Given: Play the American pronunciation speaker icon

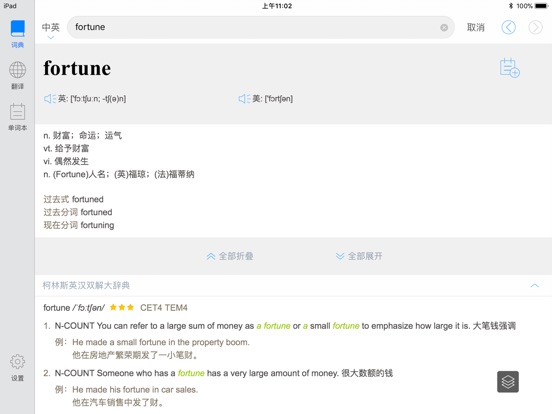Looking at the screenshot, I should [244, 99].
